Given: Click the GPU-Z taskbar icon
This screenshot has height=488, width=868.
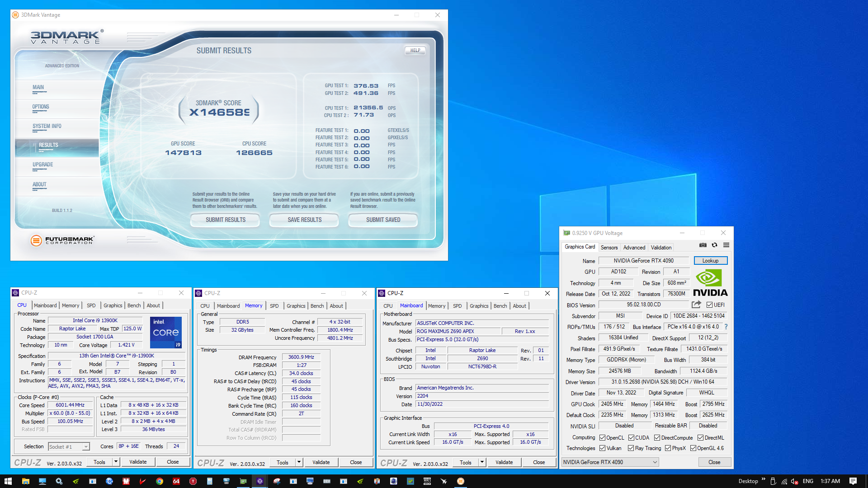Looking at the screenshot, I should point(243,481).
